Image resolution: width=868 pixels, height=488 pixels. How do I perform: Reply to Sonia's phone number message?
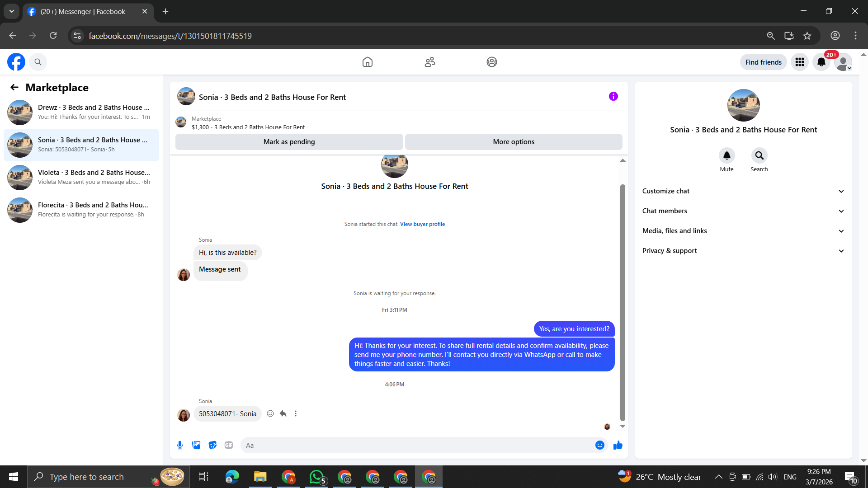click(283, 413)
